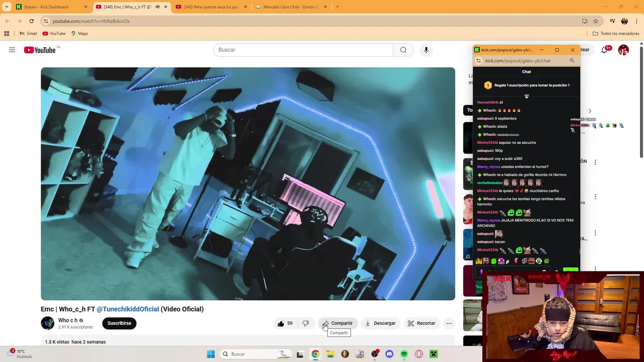The width and height of the screenshot is (644, 362).
Task: Dislike the video with thumbs down
Action: [305, 323]
